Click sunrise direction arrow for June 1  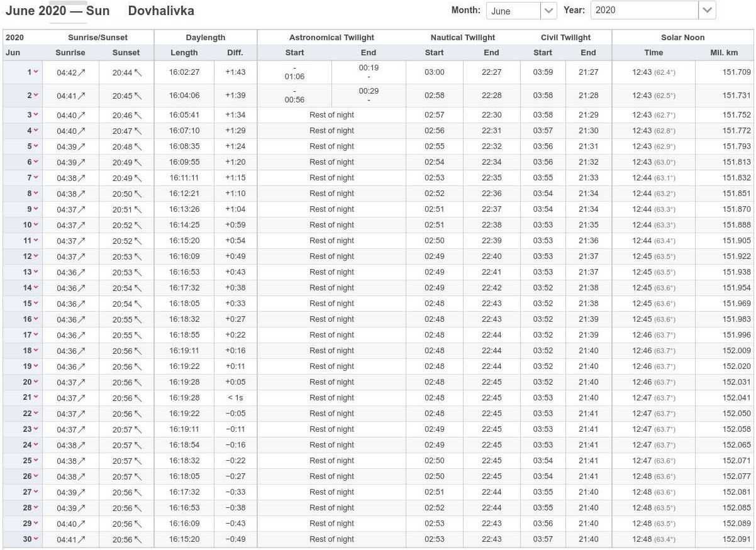(82, 73)
